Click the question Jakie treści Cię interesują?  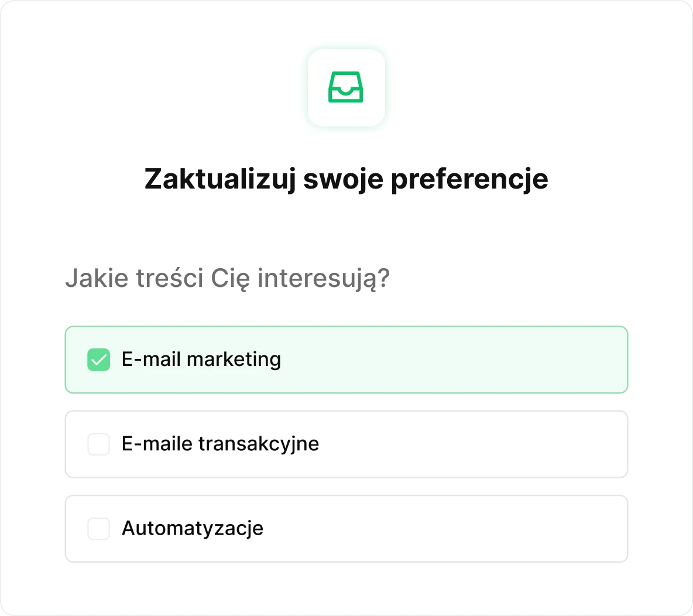227,278
